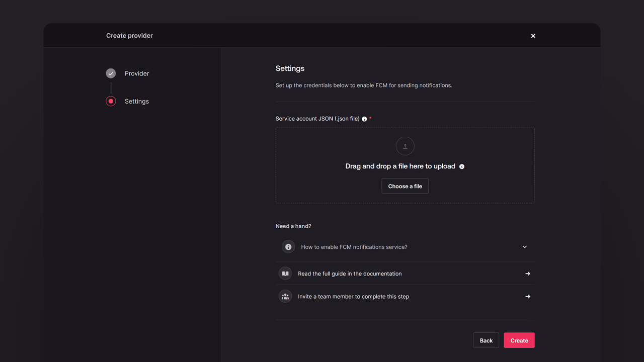Screen dimensions: 644x362
Task: Click the Create button
Action: 519,340
